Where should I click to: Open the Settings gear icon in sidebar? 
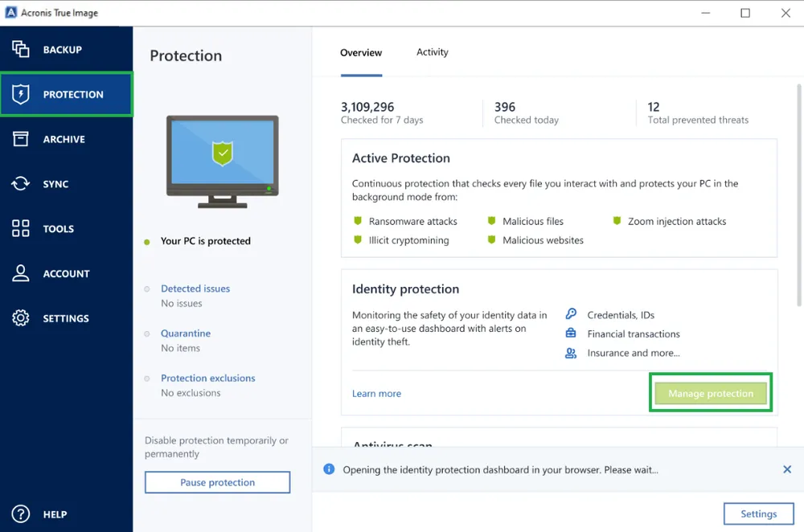(20, 318)
